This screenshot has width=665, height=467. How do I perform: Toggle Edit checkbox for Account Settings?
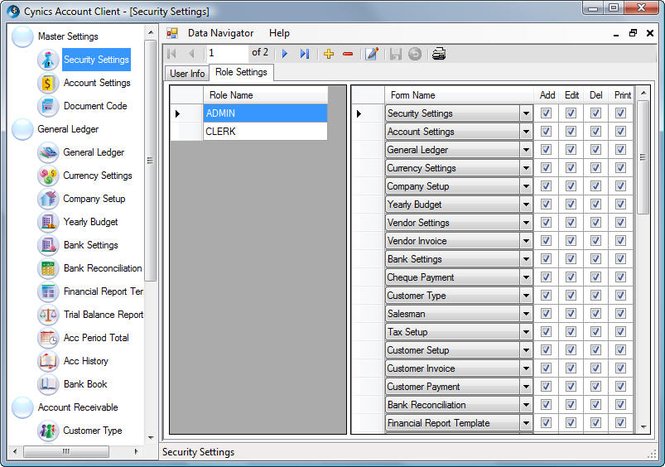[x=571, y=131]
